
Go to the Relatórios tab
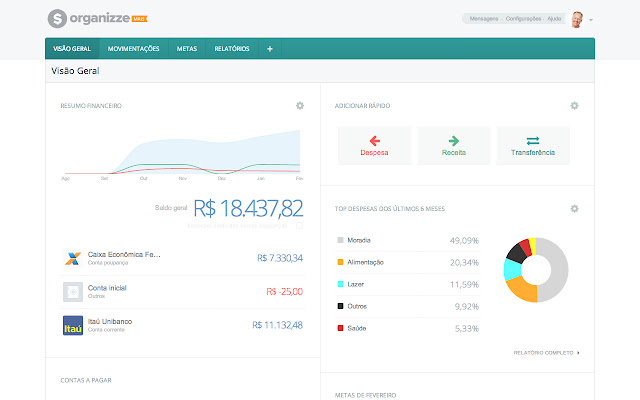click(231, 49)
